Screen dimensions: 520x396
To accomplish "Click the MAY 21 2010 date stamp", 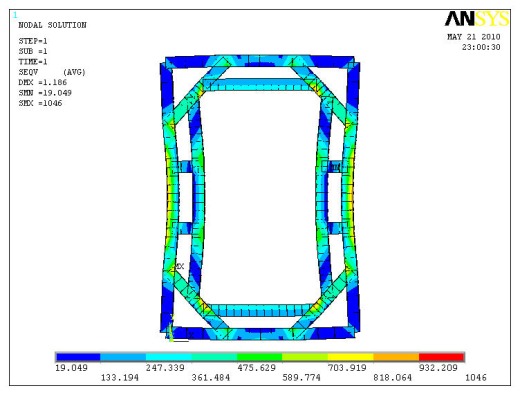I will [474, 37].
